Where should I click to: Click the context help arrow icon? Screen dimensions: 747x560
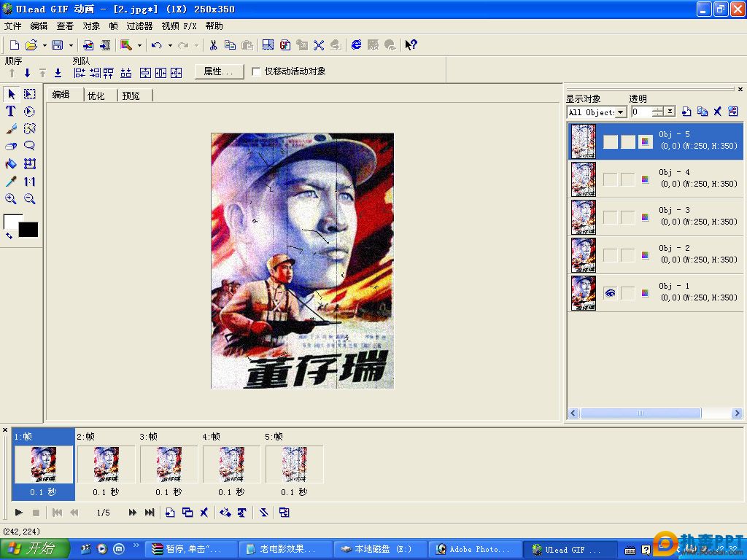411,44
